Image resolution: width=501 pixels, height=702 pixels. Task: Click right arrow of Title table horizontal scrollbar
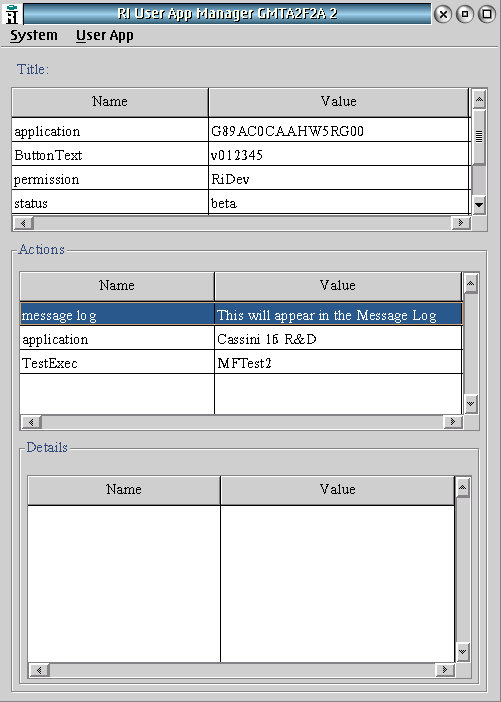460,223
